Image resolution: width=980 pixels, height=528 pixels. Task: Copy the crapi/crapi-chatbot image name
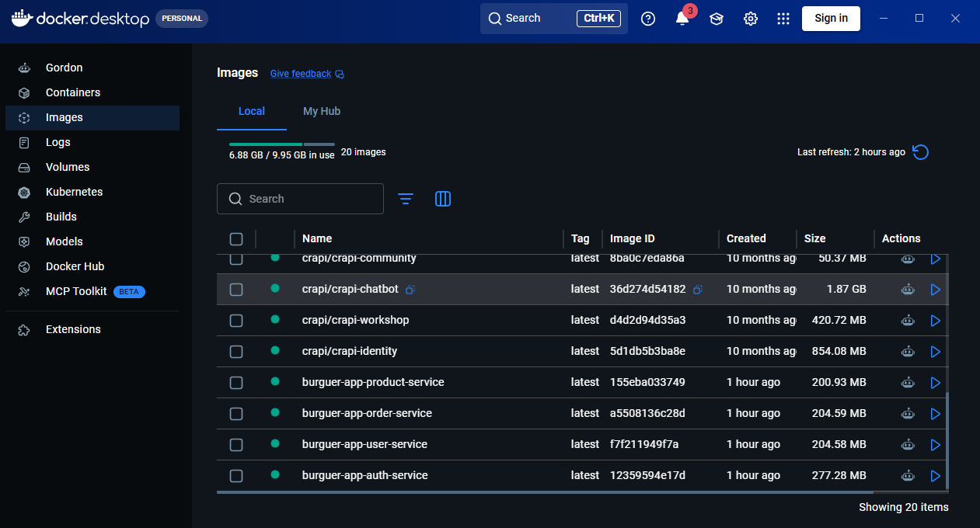[410, 290]
